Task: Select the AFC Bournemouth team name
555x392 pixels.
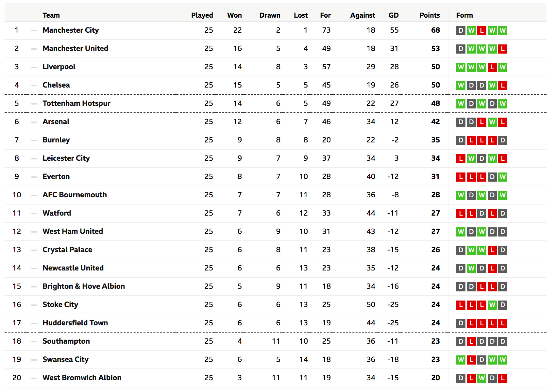Action: (75, 195)
